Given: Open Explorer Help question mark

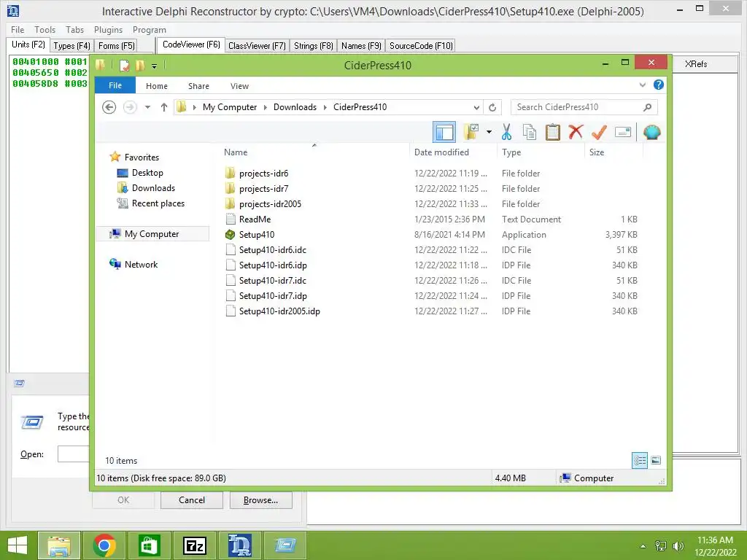Looking at the screenshot, I should pyautogui.click(x=659, y=85).
